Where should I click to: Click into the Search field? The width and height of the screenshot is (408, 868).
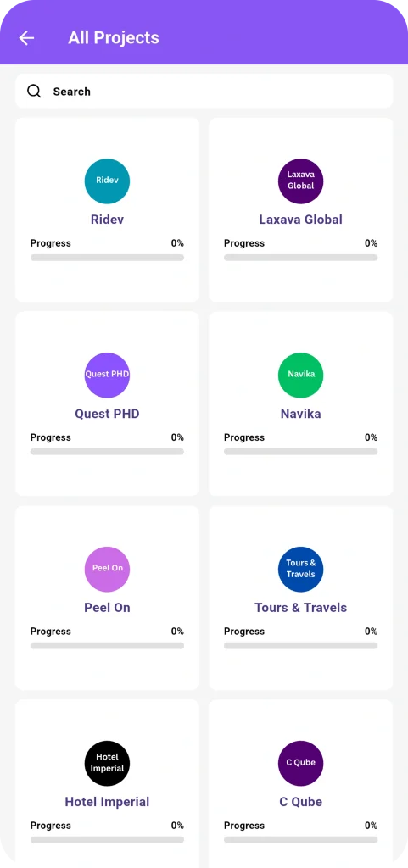pos(204,92)
